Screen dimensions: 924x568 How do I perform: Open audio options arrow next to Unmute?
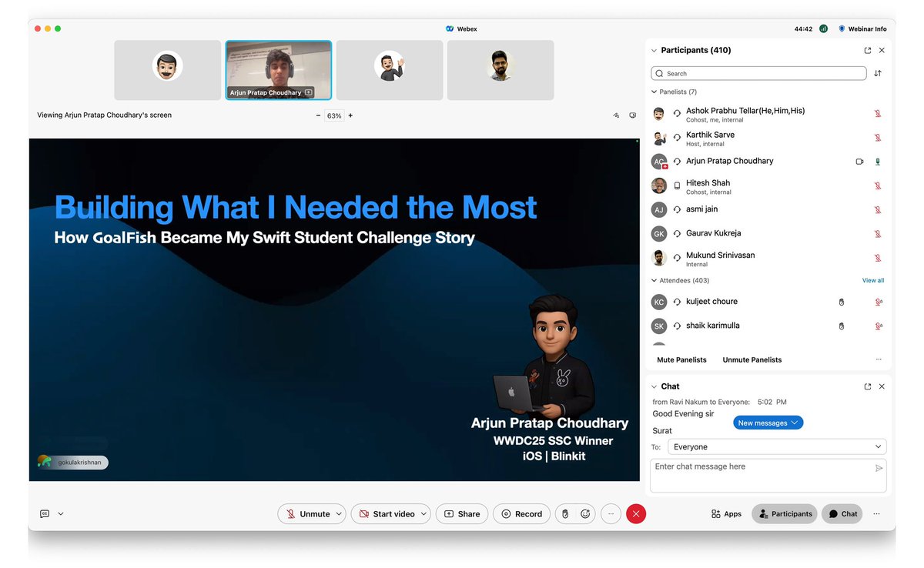(340, 514)
